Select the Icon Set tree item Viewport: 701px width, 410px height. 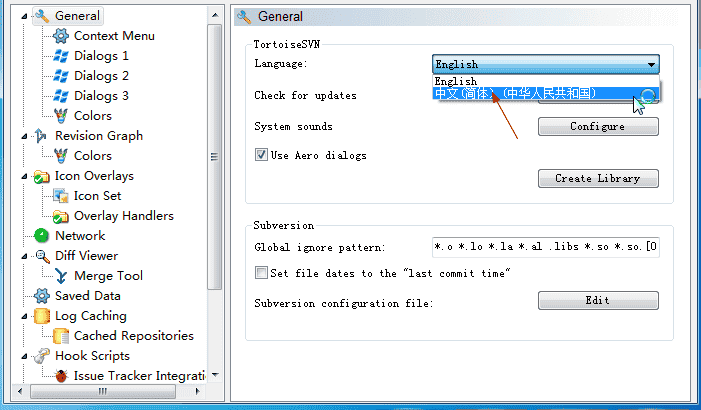[x=97, y=196]
